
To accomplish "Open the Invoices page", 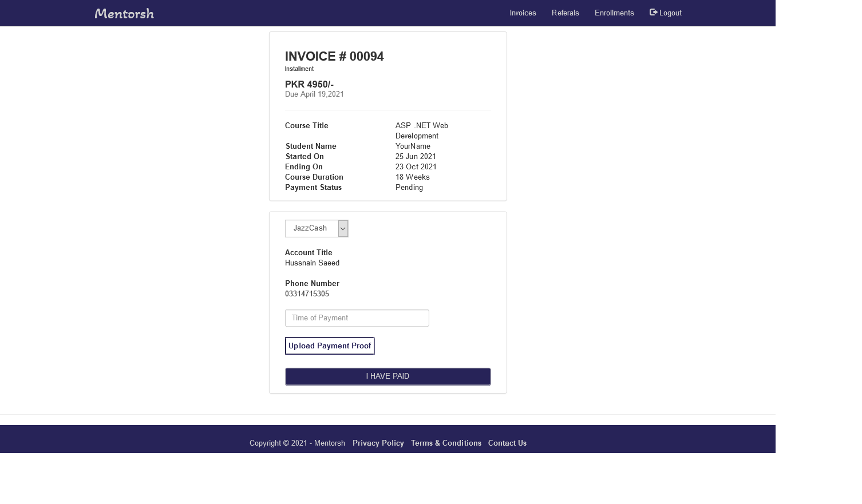I will coord(523,13).
